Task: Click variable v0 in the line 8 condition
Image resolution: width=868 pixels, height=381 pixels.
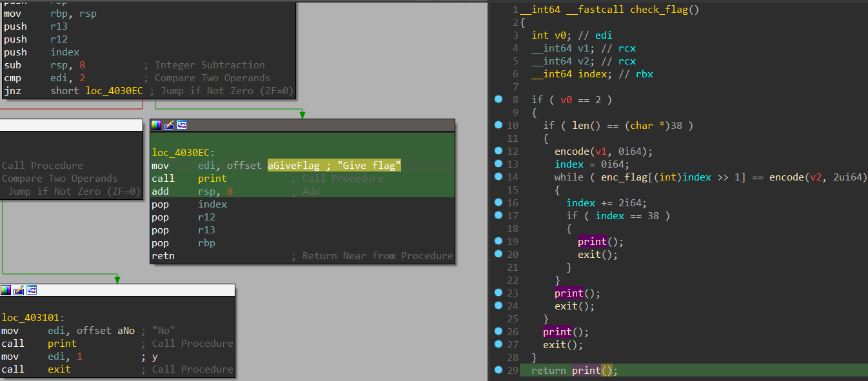Action: tap(566, 100)
